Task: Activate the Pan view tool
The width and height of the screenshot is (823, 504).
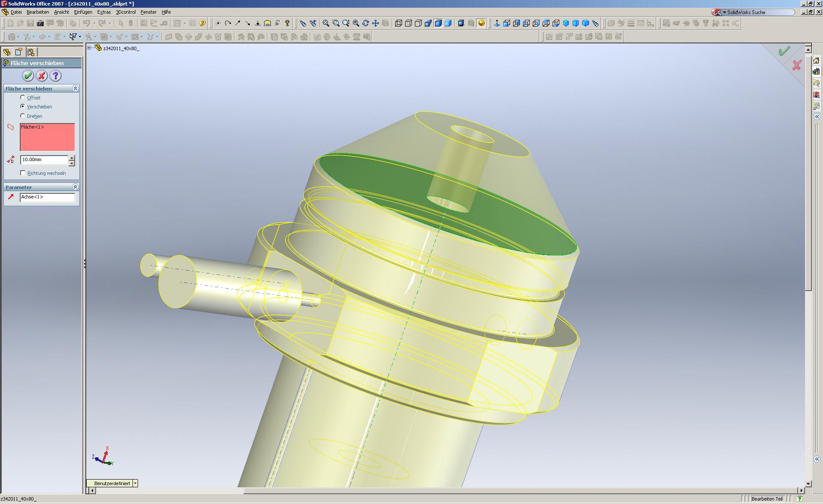Action: tap(375, 23)
